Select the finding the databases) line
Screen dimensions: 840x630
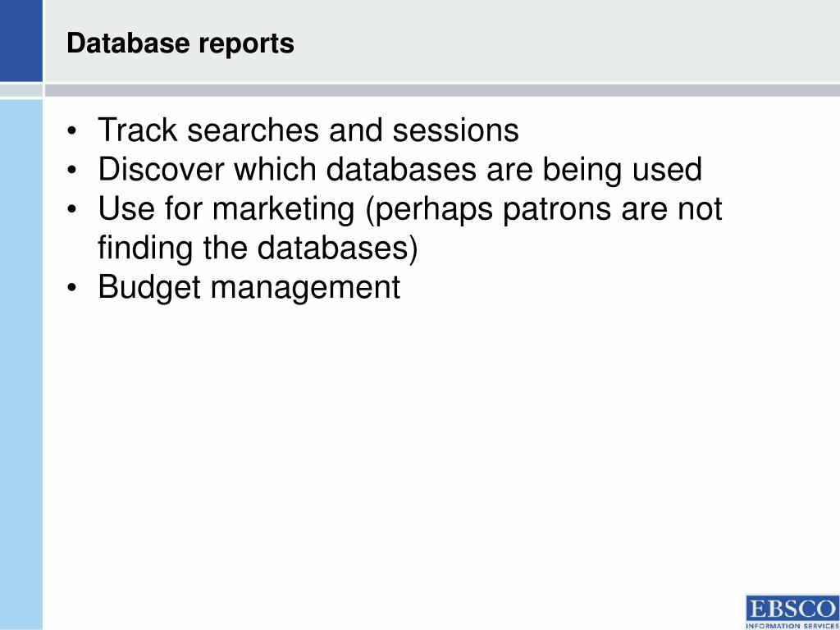(257, 249)
